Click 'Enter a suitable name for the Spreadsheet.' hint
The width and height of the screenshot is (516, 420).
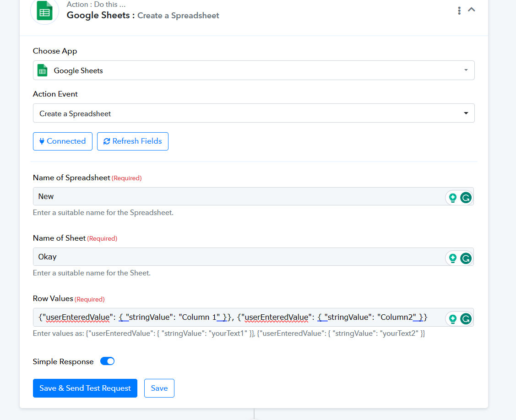point(103,212)
